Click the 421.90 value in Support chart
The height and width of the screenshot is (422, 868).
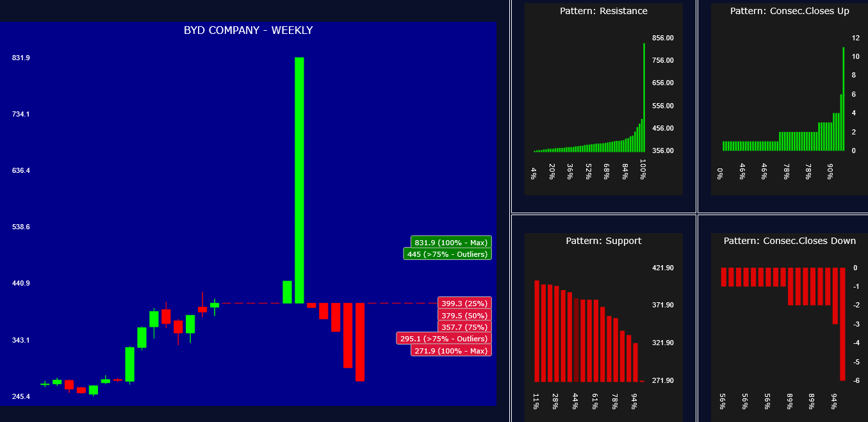point(663,268)
